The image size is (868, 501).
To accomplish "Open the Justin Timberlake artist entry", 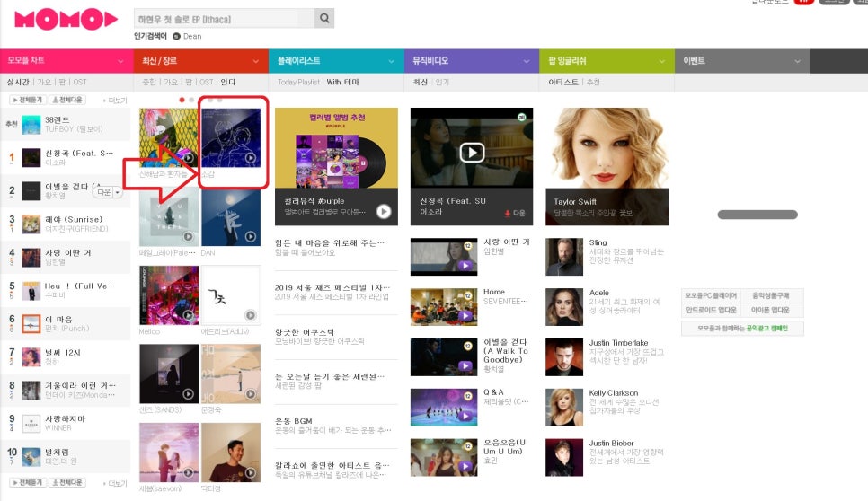I will point(618,343).
